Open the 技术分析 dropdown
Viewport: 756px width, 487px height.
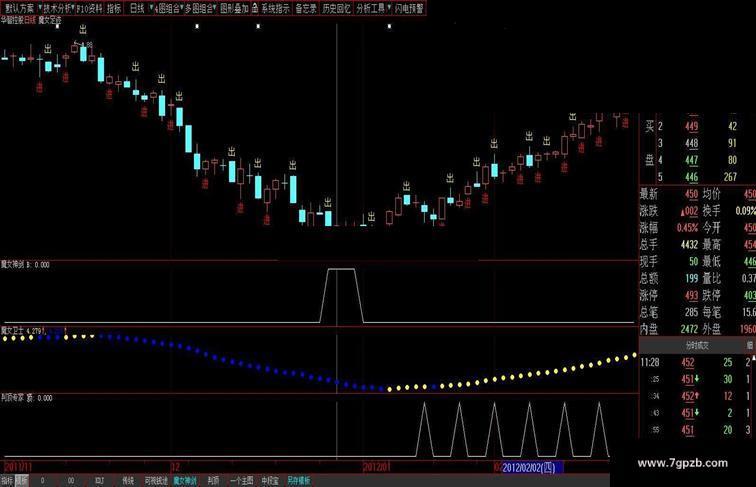click(x=58, y=8)
